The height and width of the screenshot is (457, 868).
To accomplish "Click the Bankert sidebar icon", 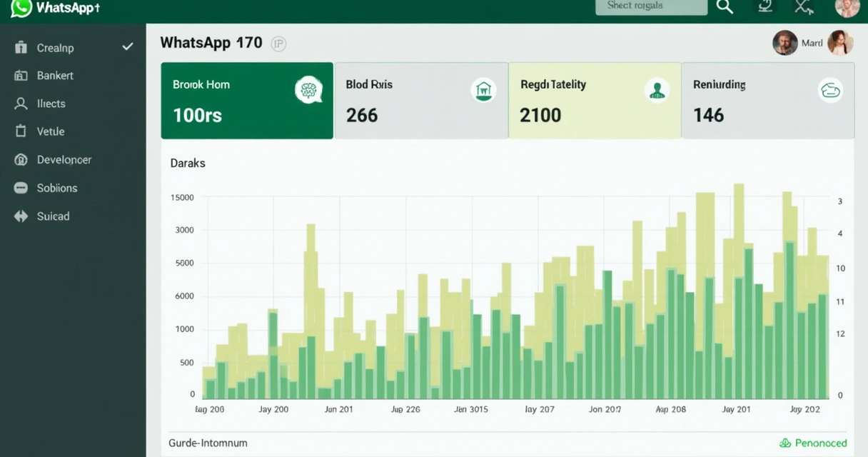I will coord(21,76).
